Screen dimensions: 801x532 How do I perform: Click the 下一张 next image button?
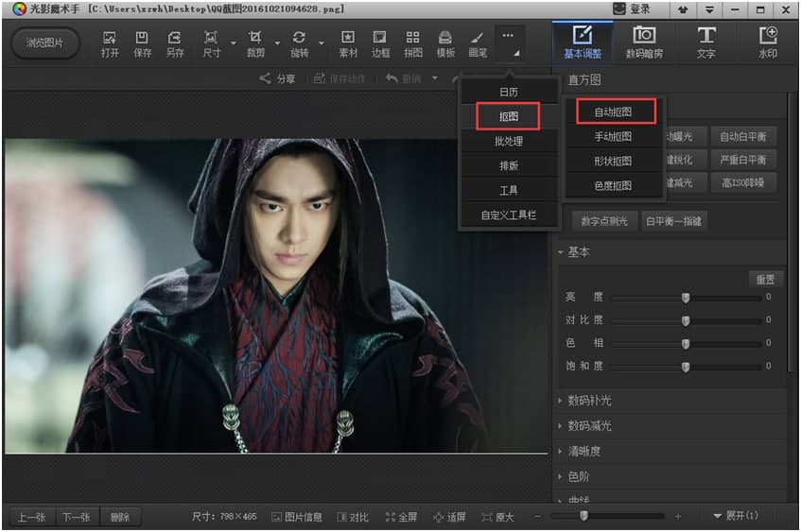(x=77, y=517)
